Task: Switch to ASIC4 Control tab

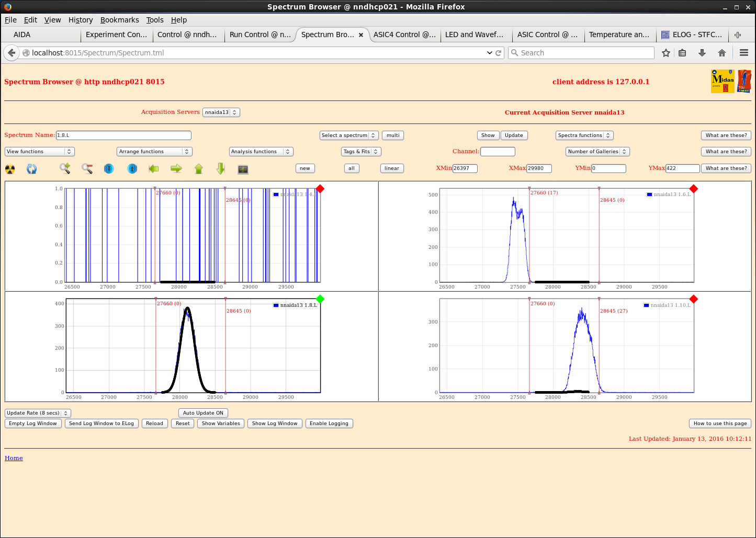Action: click(404, 35)
